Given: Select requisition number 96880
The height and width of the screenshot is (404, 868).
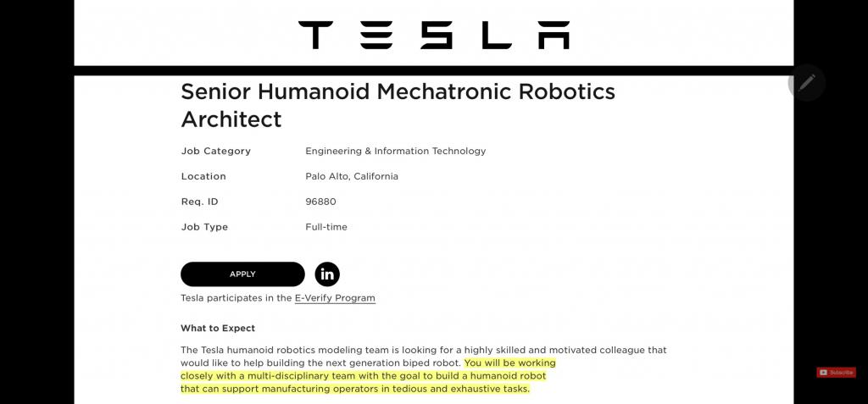Looking at the screenshot, I should [x=320, y=202].
